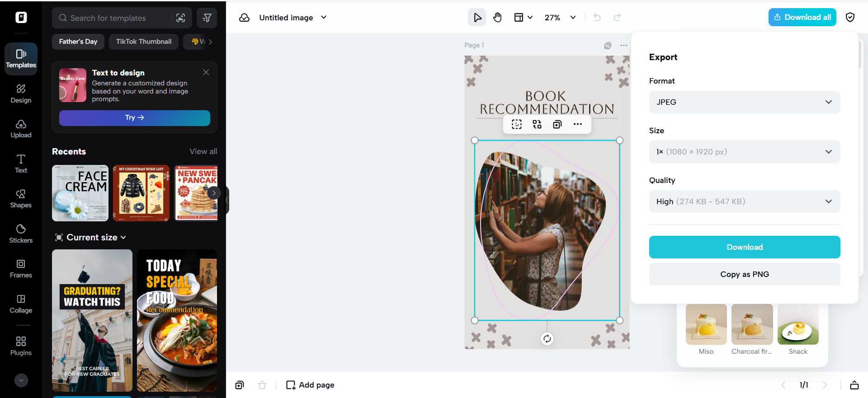Show next recent templates arrow
Screen dimensions: 868x398
coord(213,193)
